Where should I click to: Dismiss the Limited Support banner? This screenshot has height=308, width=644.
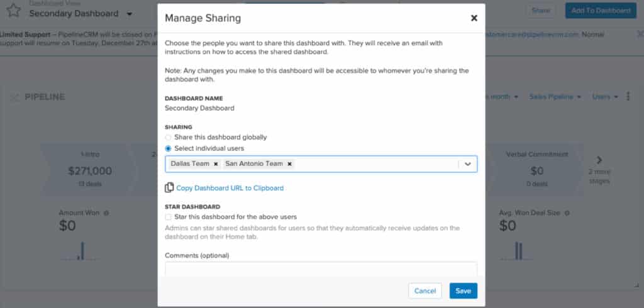pyautogui.click(x=640, y=33)
